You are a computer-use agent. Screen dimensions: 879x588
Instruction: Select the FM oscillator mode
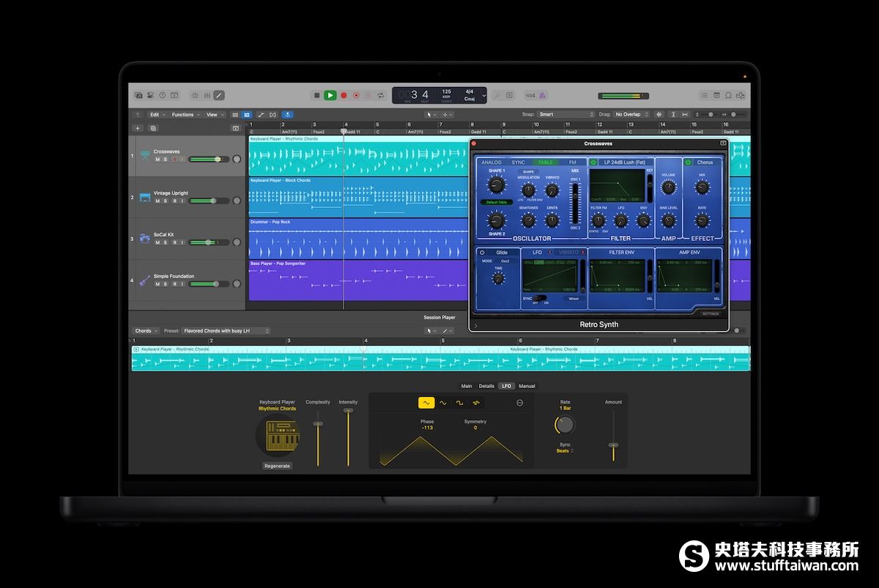(573, 163)
